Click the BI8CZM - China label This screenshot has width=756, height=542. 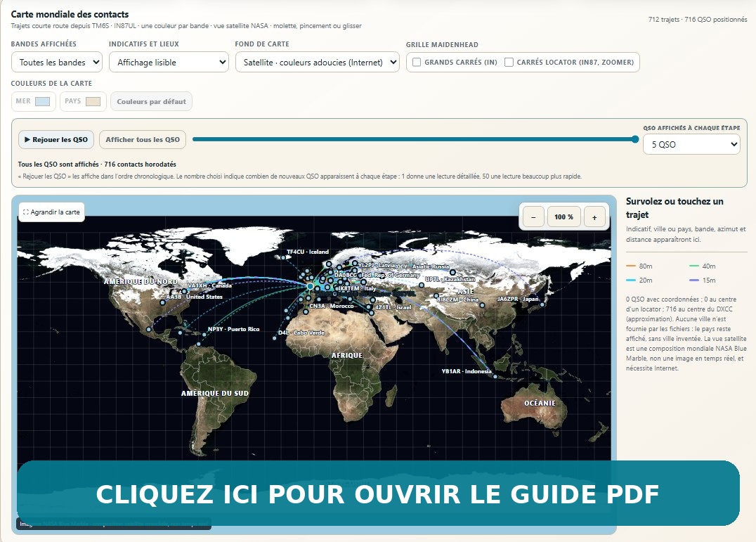[x=458, y=299]
